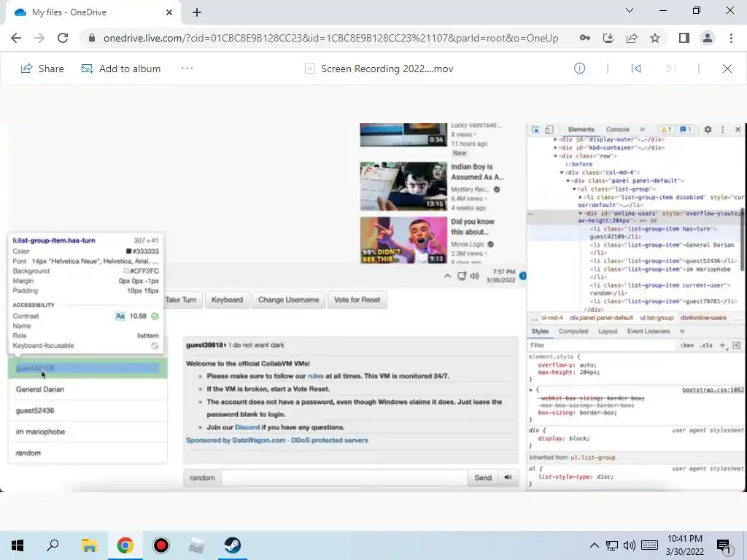Select General Darian in users list
The width and height of the screenshot is (747, 560).
click(x=88, y=389)
